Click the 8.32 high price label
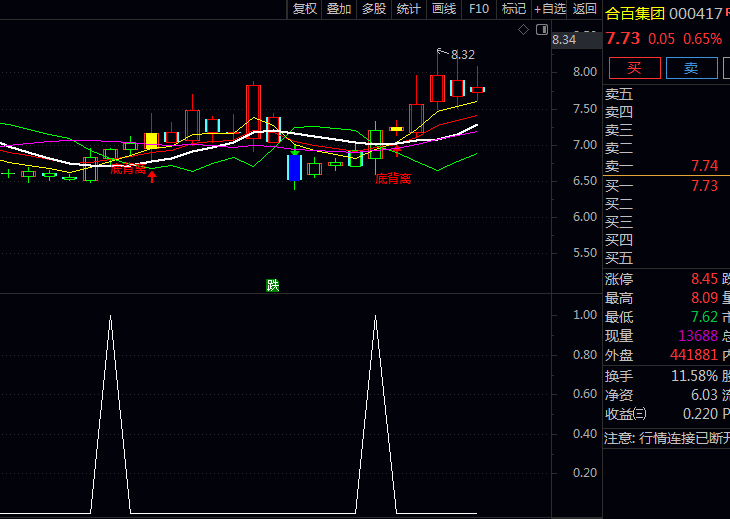This screenshot has width=730, height=519. (463, 54)
